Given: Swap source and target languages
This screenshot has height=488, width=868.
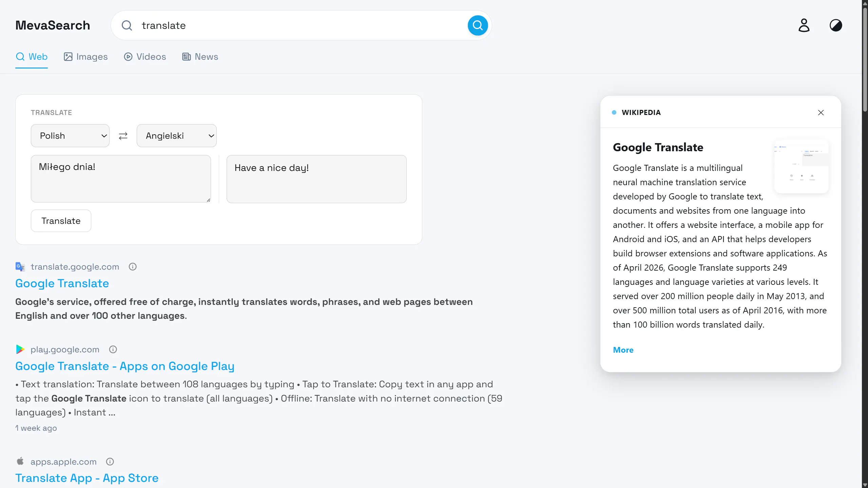Looking at the screenshot, I should point(123,136).
